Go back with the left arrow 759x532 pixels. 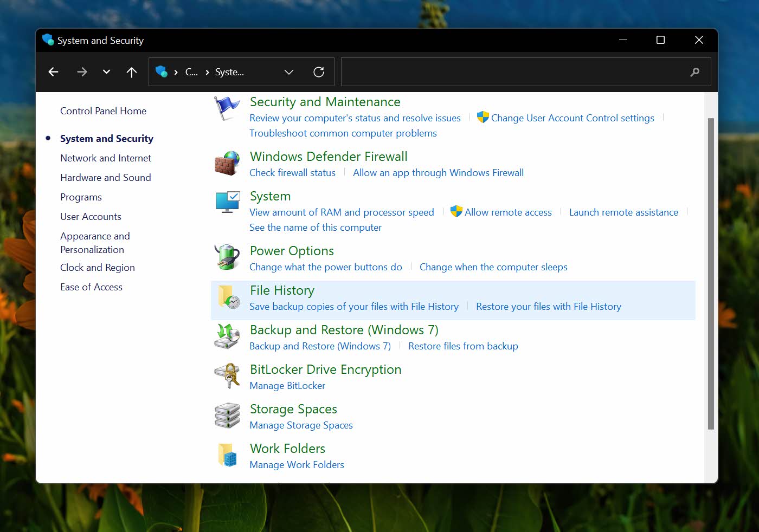tap(53, 72)
